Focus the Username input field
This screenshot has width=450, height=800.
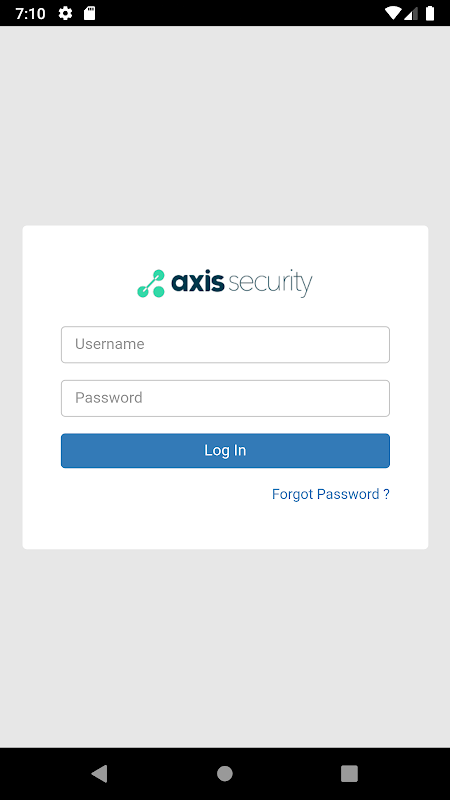tap(225, 344)
